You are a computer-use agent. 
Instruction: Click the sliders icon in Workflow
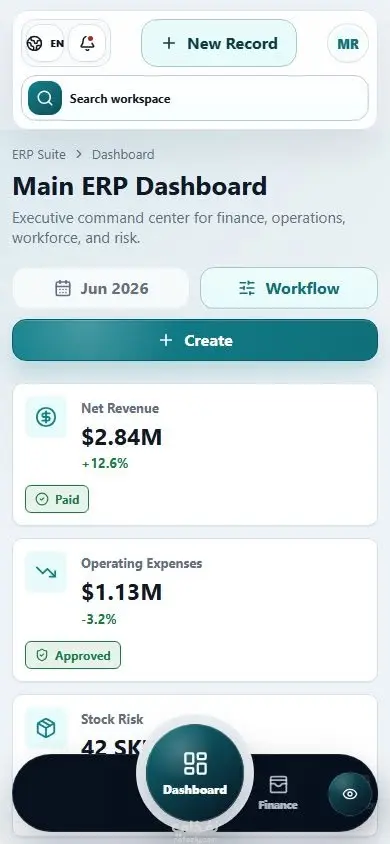247,289
